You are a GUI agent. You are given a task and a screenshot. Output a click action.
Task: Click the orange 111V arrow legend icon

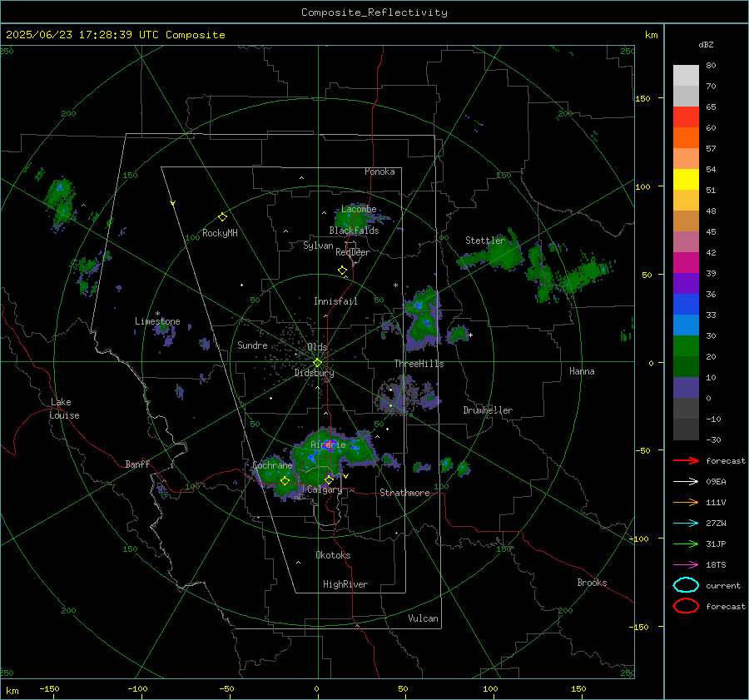click(686, 502)
